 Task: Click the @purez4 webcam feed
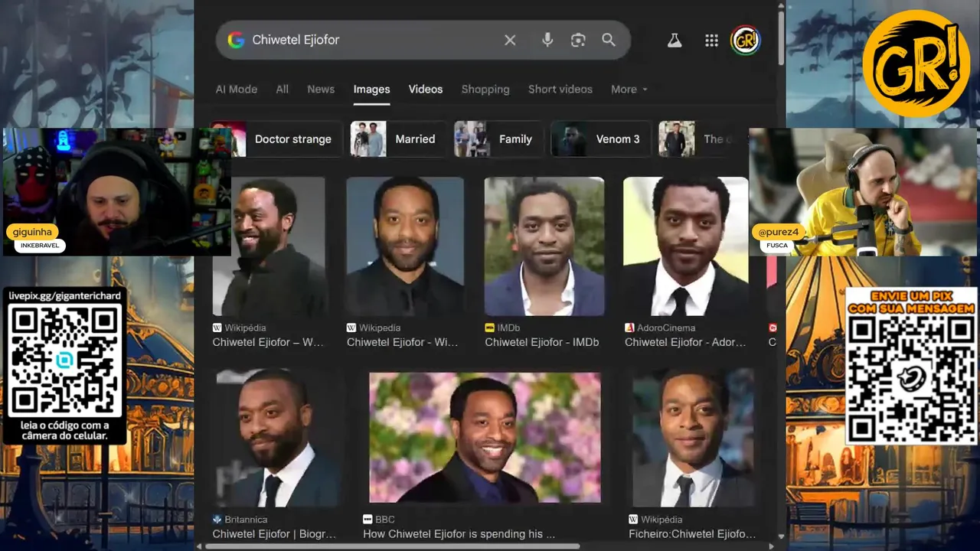863,192
